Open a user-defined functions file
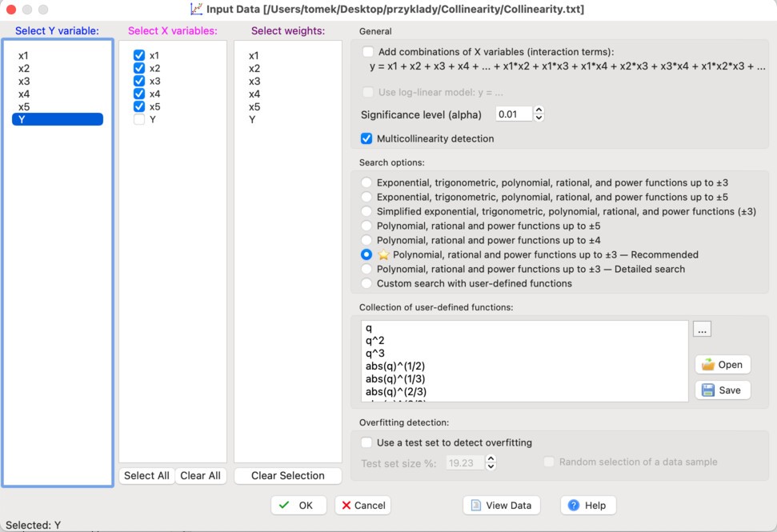777x532 pixels. coord(722,364)
